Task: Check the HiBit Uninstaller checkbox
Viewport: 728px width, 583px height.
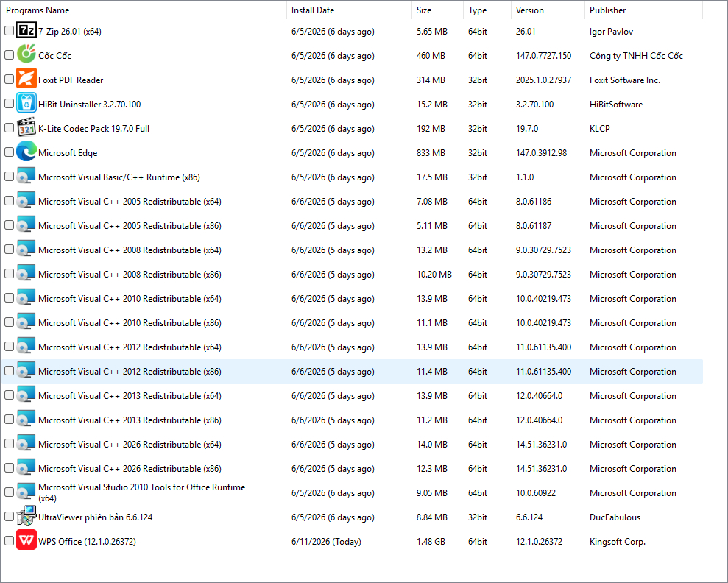Action: (9, 104)
